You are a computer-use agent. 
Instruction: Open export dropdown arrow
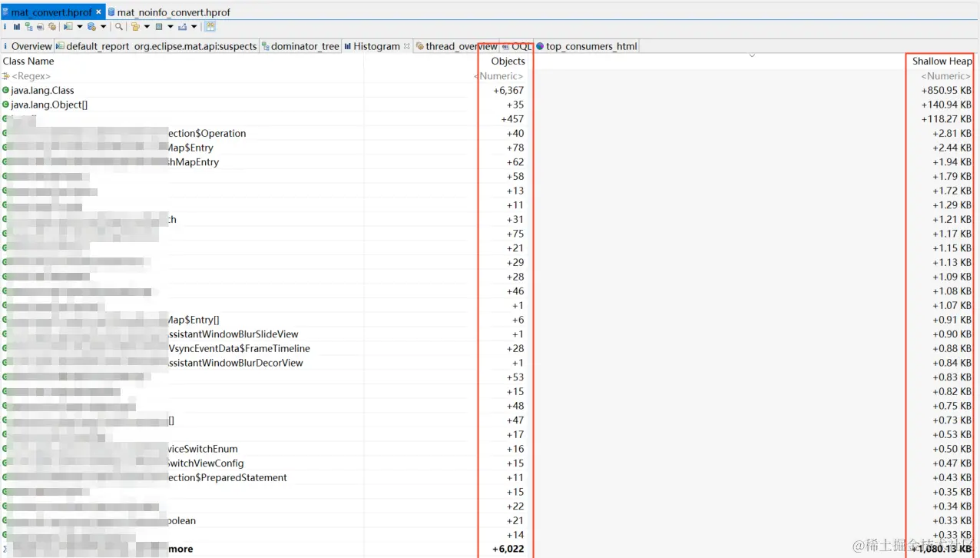194,27
